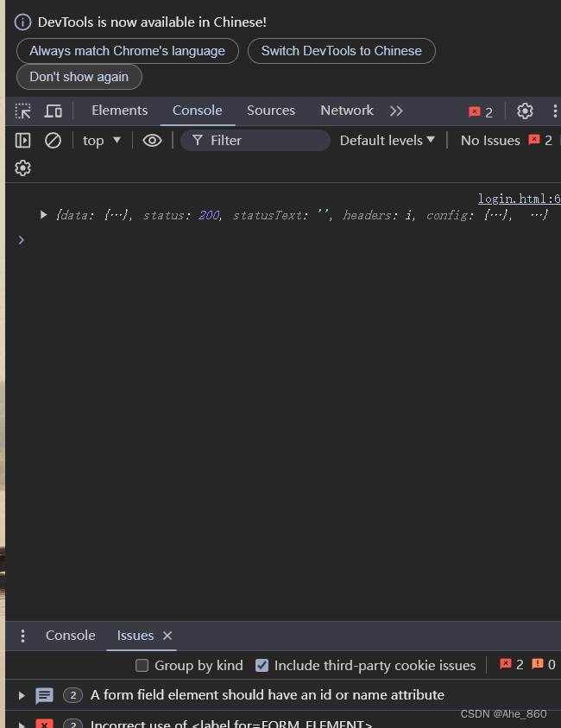Screen dimensions: 561x728
Task: Open the DevTools settings gear in the top tab bar
Action: coord(525,111)
